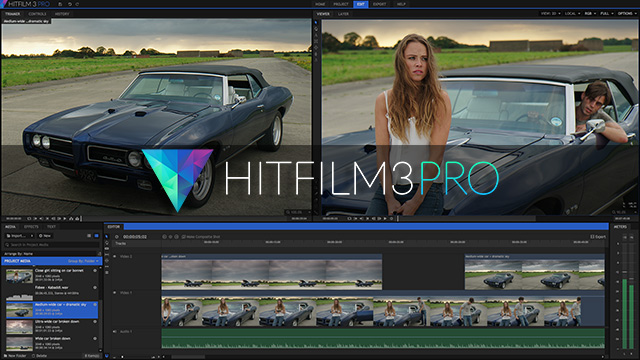Click the second tool below the editor arrow tool

tap(107, 249)
